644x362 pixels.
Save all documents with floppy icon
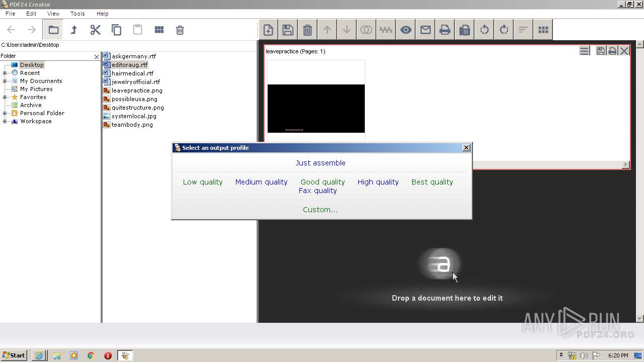(x=288, y=30)
